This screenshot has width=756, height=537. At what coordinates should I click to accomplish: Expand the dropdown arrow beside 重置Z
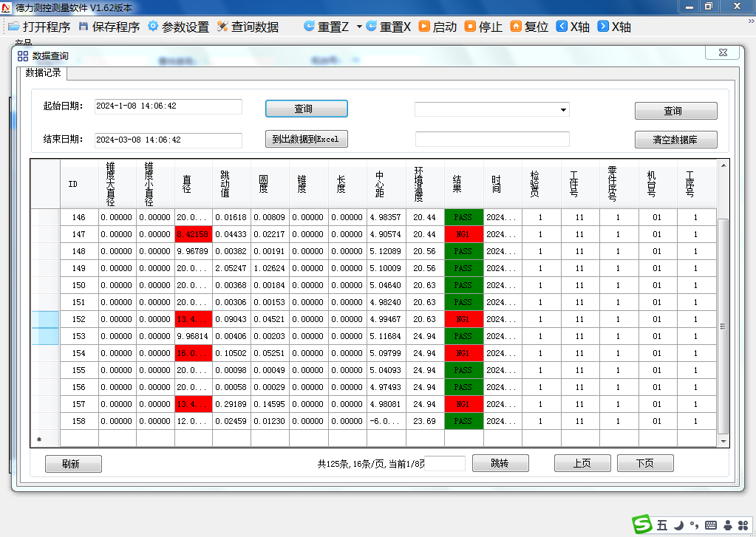coord(359,27)
